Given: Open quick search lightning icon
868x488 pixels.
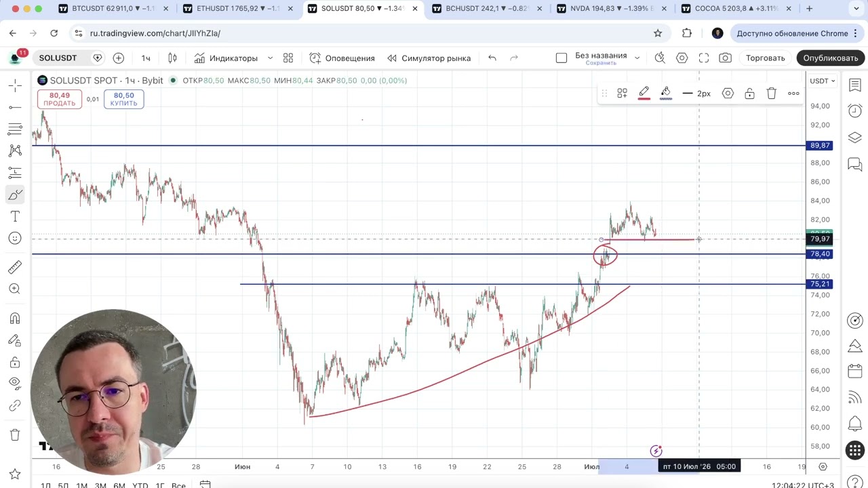Looking at the screenshot, I should pyautogui.click(x=660, y=58).
